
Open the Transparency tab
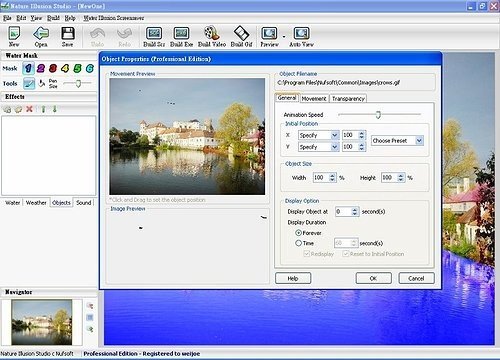click(348, 99)
